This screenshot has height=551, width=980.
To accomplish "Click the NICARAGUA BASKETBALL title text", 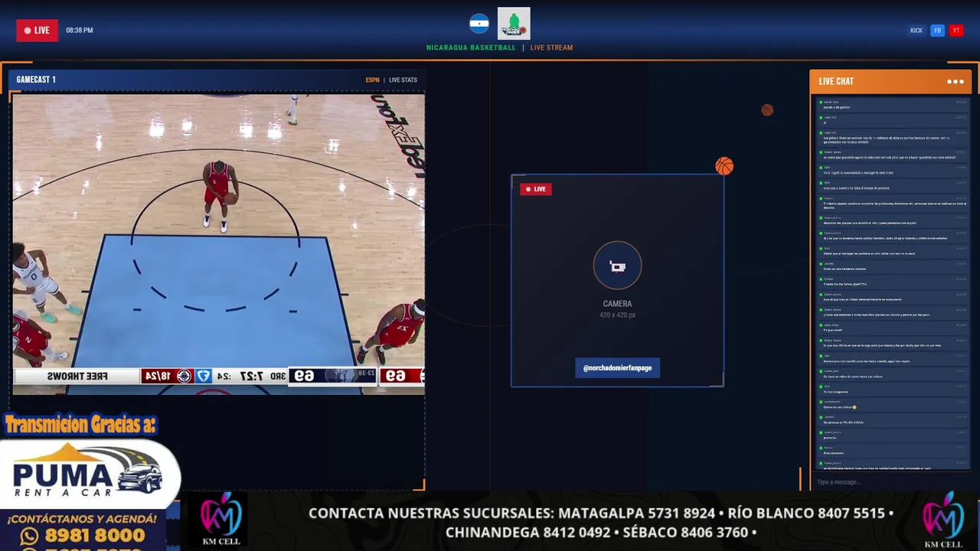I will (x=471, y=47).
